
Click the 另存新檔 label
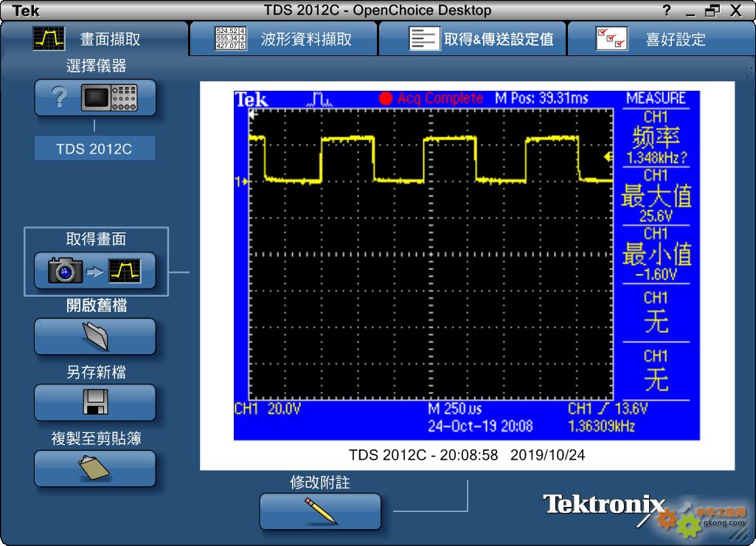point(96,372)
